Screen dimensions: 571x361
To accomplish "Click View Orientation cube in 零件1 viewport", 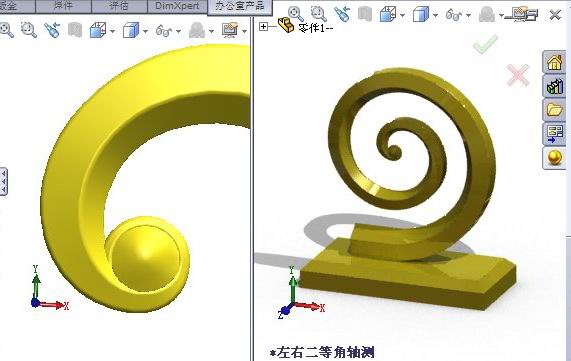I will click(x=388, y=15).
